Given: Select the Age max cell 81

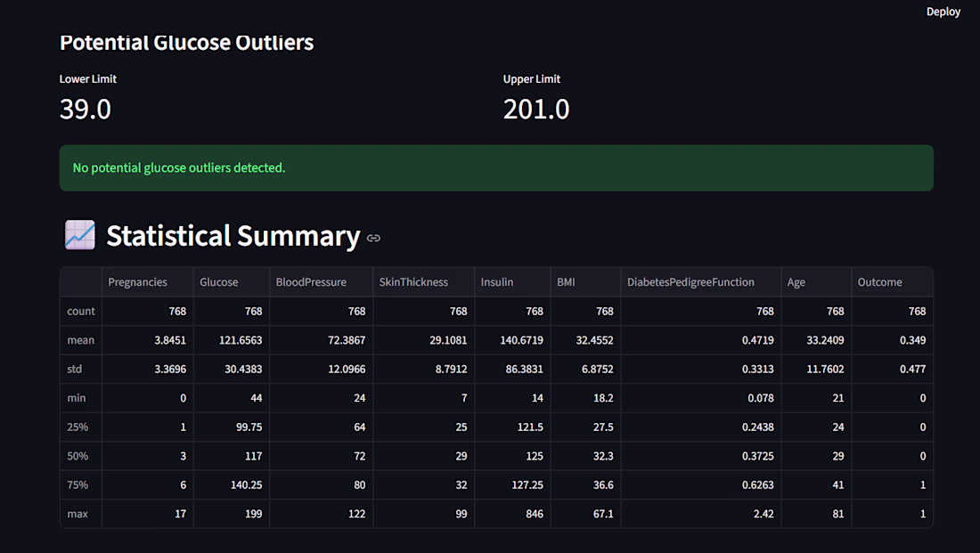Looking at the screenshot, I should [x=816, y=514].
